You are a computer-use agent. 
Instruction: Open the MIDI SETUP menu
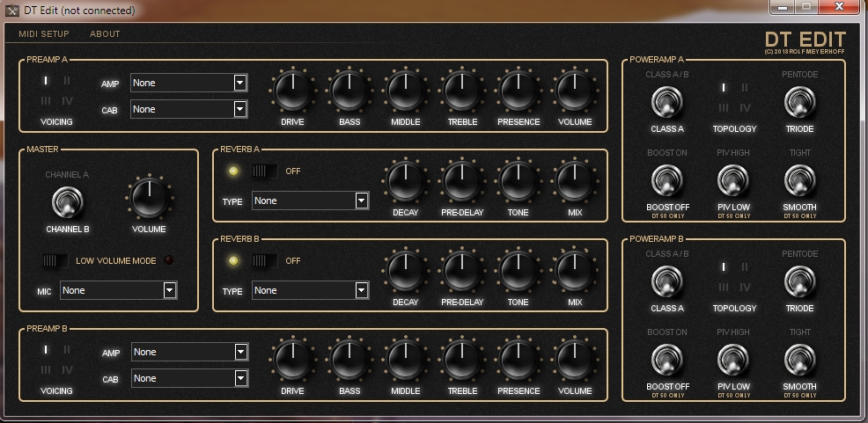pos(44,33)
